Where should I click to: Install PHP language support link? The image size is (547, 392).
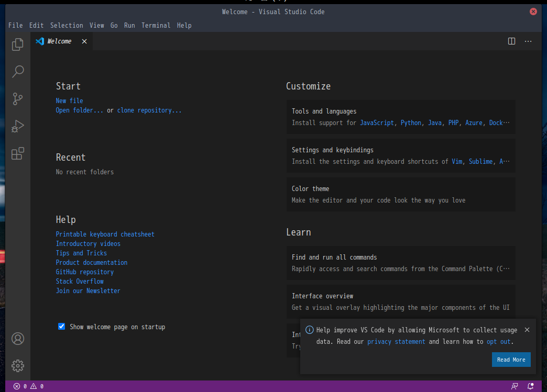[454, 122]
